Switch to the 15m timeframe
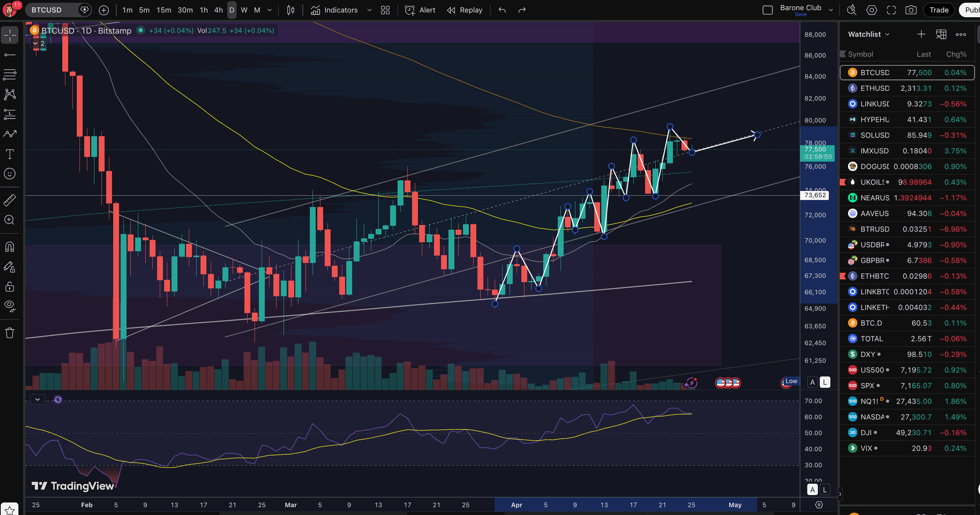 coord(164,10)
